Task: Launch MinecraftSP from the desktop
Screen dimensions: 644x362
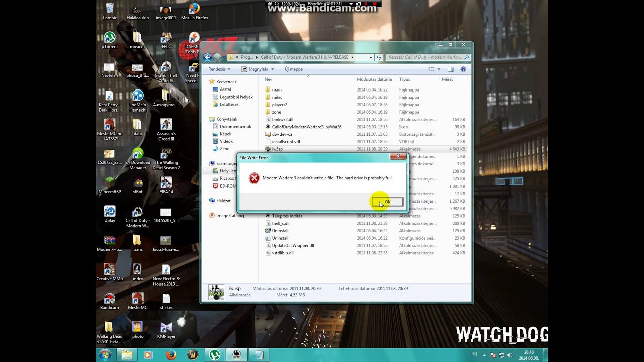Action: [110, 185]
